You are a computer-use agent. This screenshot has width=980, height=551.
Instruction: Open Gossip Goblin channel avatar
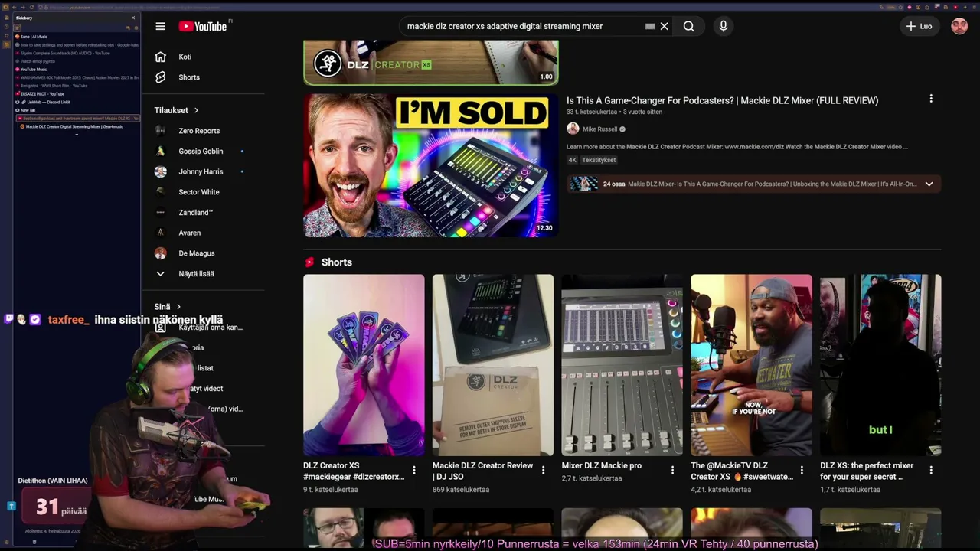coord(160,152)
